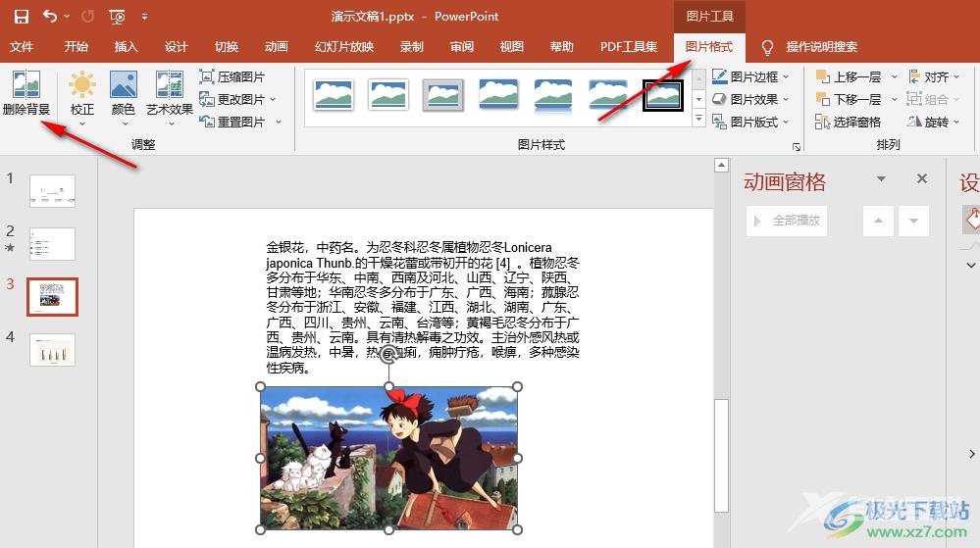Click the slide scrollbar up arrow
Viewport: 980px width, 548px height.
coord(721,165)
